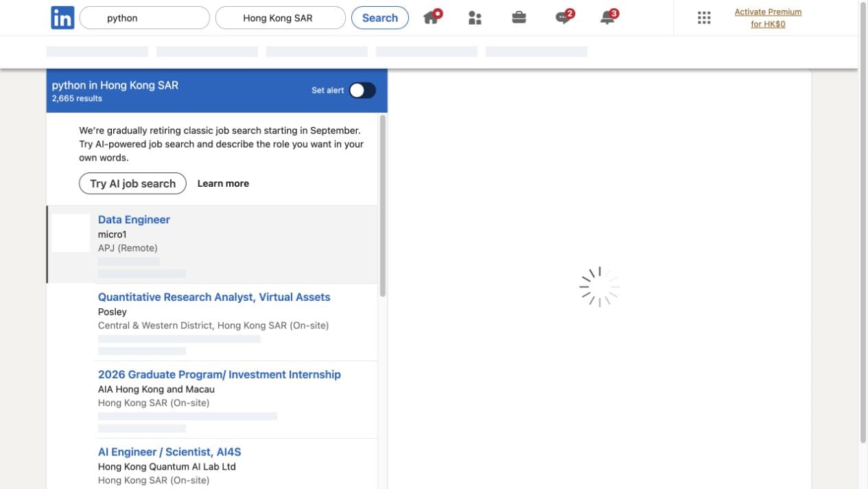Open the apps grid icon
This screenshot has width=868, height=489.
(x=704, y=18)
